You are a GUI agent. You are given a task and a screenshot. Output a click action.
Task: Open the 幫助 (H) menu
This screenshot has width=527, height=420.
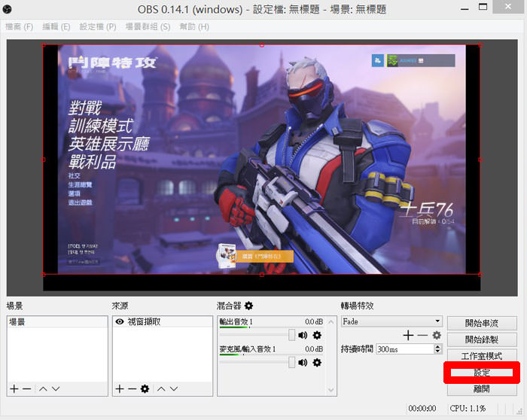click(x=194, y=26)
